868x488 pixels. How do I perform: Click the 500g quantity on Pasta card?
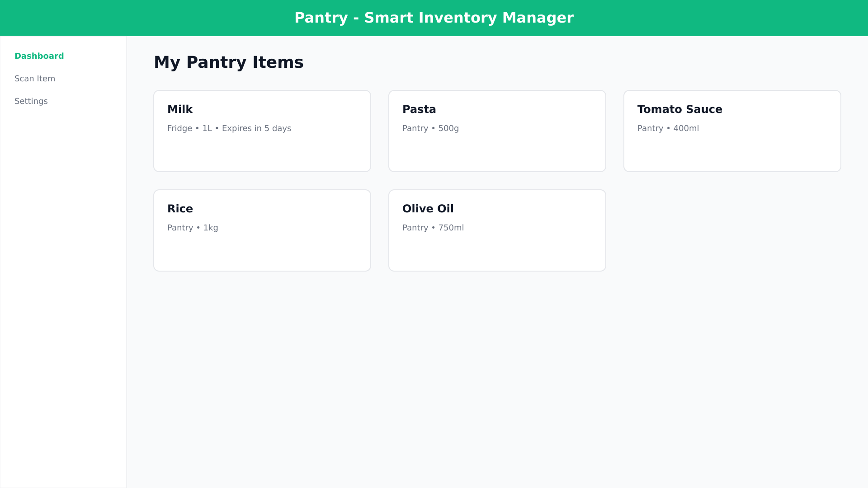(448, 128)
